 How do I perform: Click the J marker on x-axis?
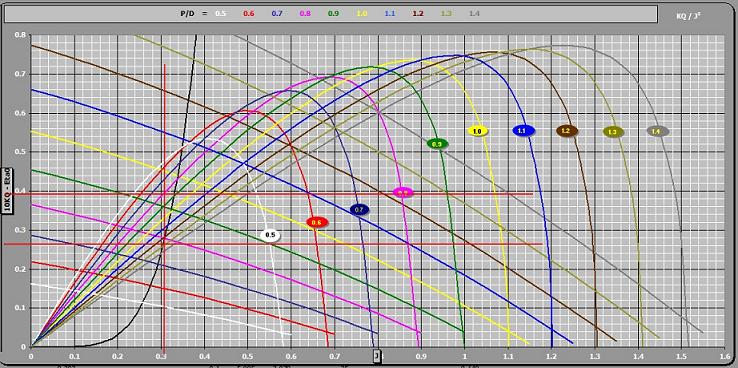377,356
